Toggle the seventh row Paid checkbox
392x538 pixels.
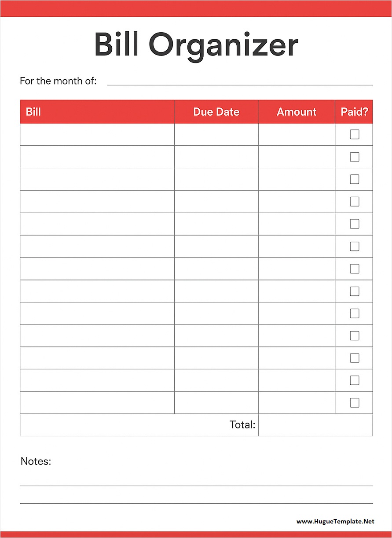(355, 269)
